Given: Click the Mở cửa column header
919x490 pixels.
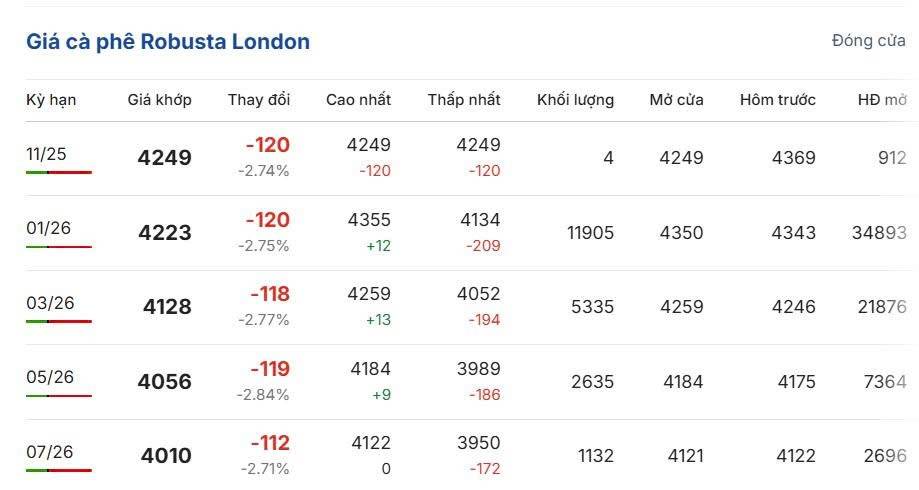Looking at the screenshot, I should (676, 100).
